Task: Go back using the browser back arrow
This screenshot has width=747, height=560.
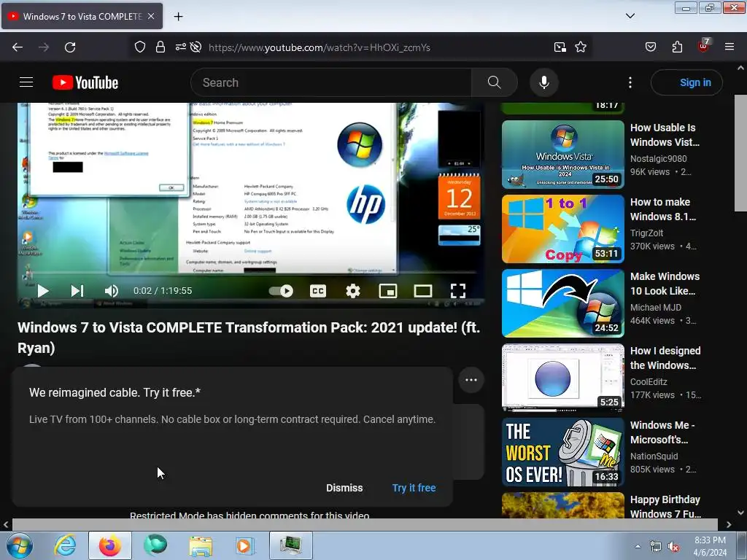Action: coord(18,47)
